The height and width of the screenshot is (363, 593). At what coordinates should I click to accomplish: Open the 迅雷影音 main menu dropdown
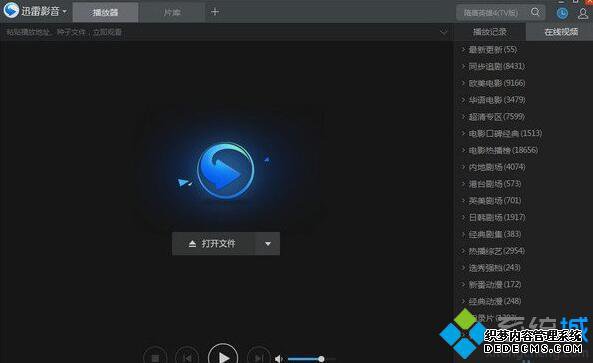65,11
